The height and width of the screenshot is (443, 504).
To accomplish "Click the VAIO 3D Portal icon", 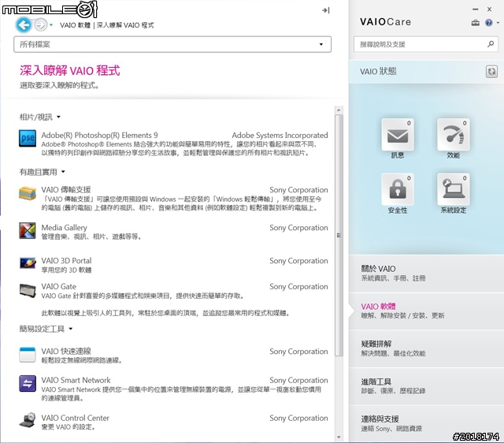I will click(28, 262).
